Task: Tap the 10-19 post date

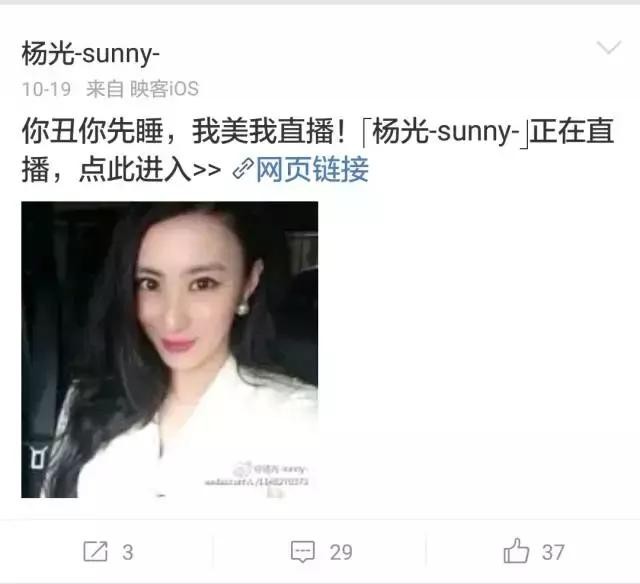Action: pos(46,89)
